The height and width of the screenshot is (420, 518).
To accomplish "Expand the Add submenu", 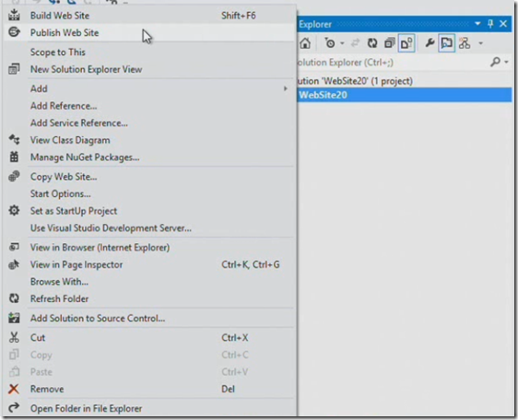I will 148,88.
